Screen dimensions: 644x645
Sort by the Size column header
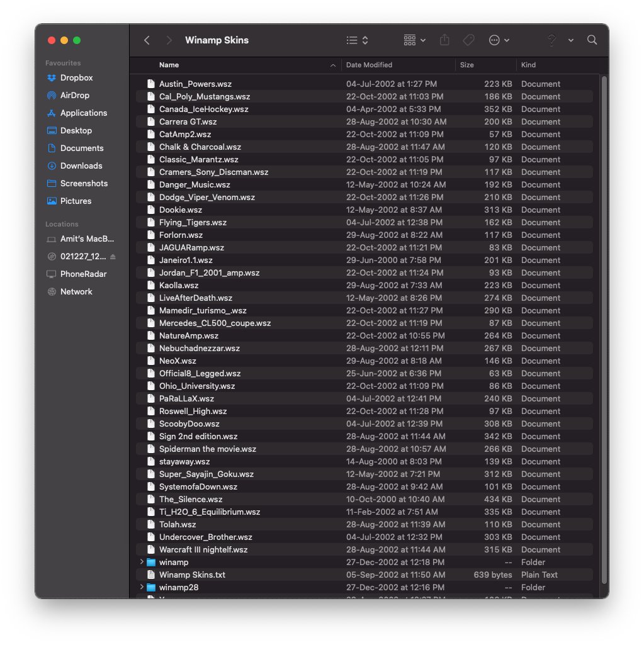466,65
